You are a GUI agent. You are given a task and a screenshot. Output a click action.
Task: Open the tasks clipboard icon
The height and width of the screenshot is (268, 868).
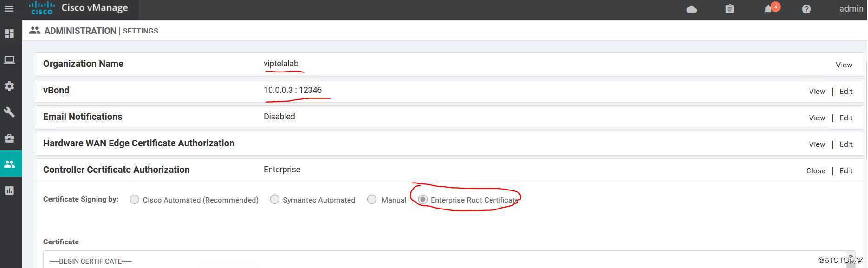(x=730, y=9)
